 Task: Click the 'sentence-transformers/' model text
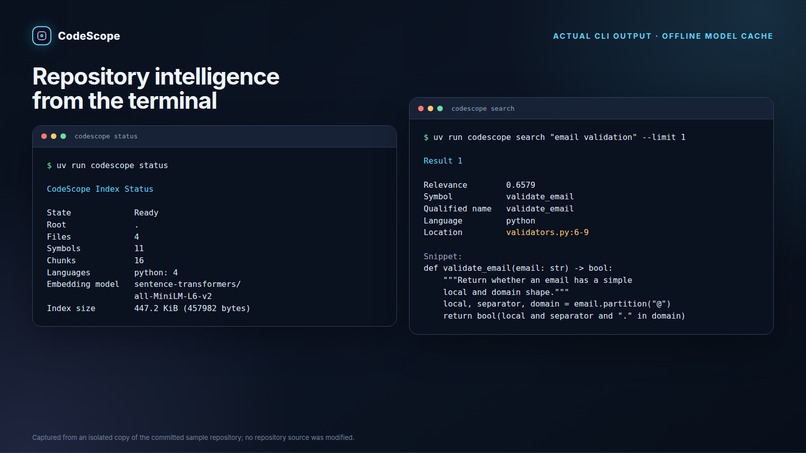(188, 284)
